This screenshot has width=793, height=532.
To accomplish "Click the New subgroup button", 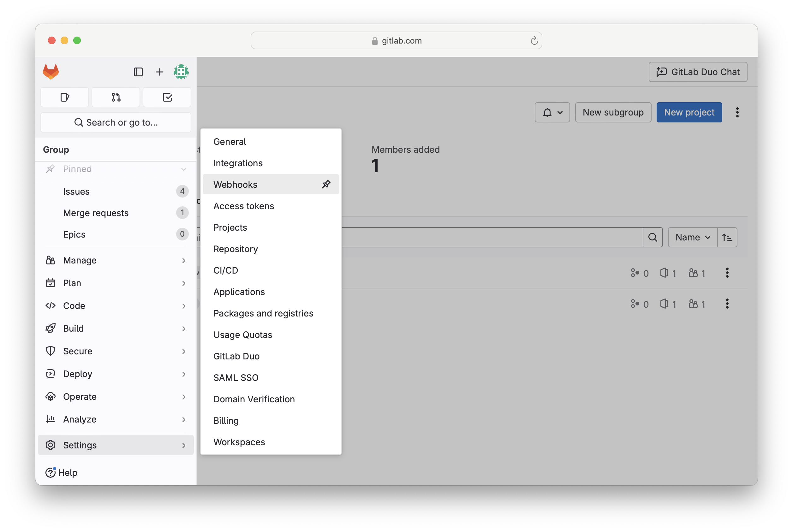I will click(x=613, y=112).
